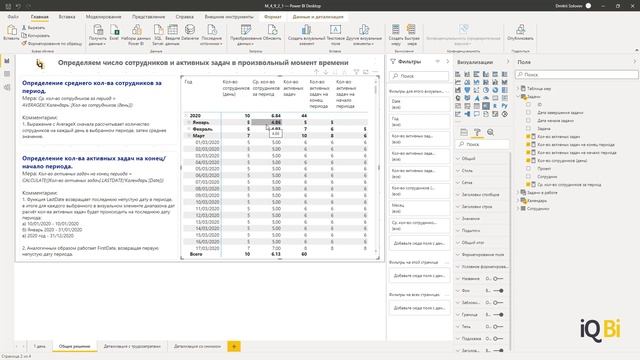Select the Python visual icon
Viewport: 640px width, 360px height.
[x=504, y=106]
